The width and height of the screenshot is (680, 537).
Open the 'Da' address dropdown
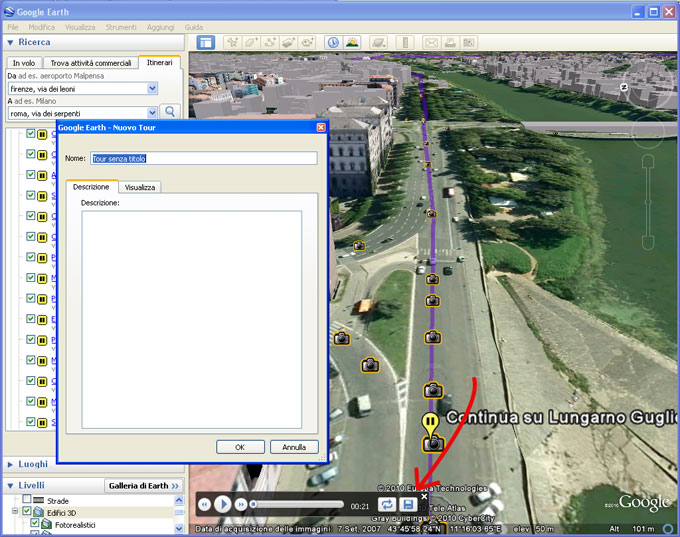(152, 88)
